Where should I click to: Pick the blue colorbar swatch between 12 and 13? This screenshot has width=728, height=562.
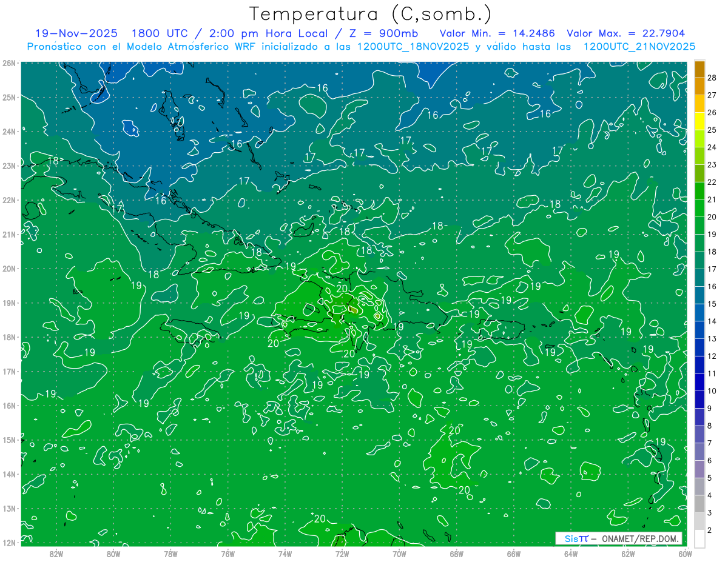pos(699,347)
